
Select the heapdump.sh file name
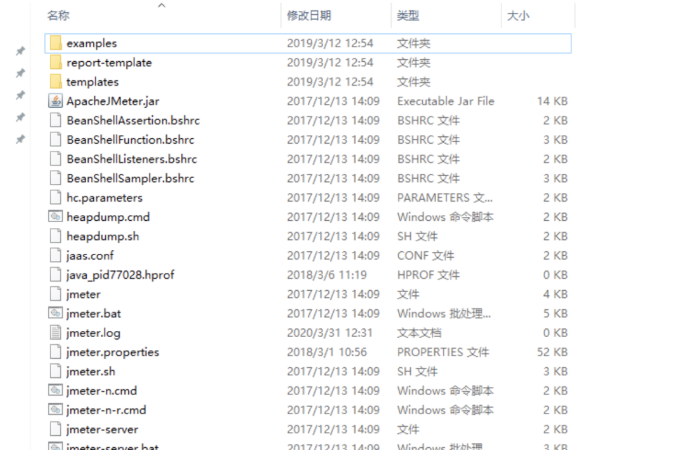click(x=103, y=237)
